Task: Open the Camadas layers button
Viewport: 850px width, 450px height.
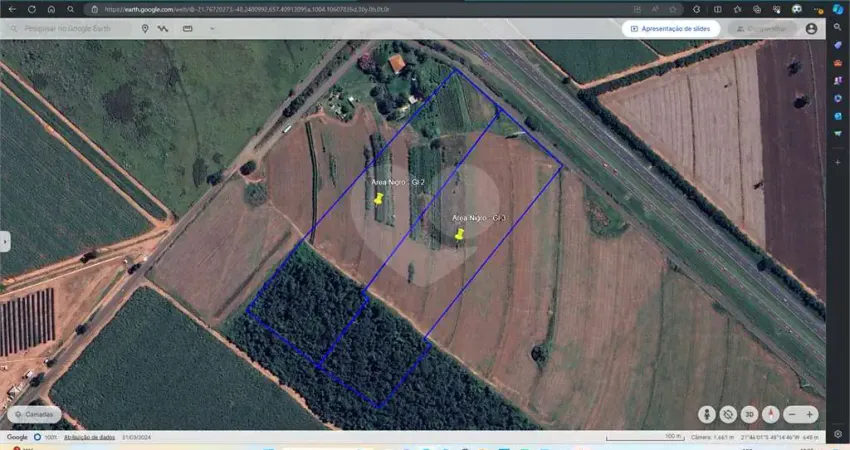Action: pos(34,414)
